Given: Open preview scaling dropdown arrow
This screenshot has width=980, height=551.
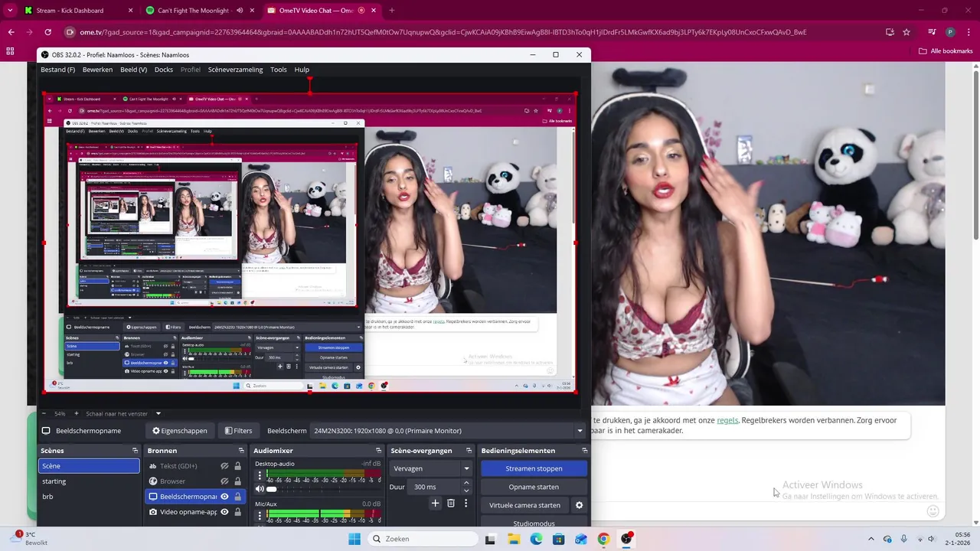Looking at the screenshot, I should tap(158, 413).
